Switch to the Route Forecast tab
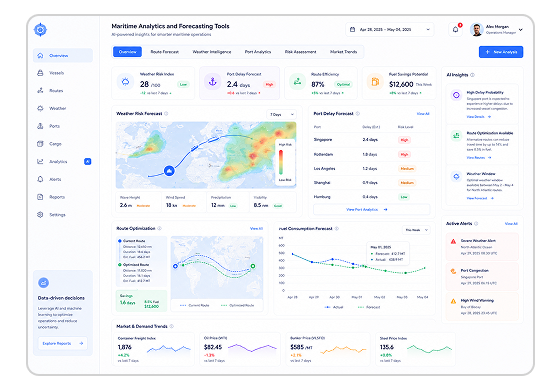The height and width of the screenshot is (390, 560). coord(165,52)
